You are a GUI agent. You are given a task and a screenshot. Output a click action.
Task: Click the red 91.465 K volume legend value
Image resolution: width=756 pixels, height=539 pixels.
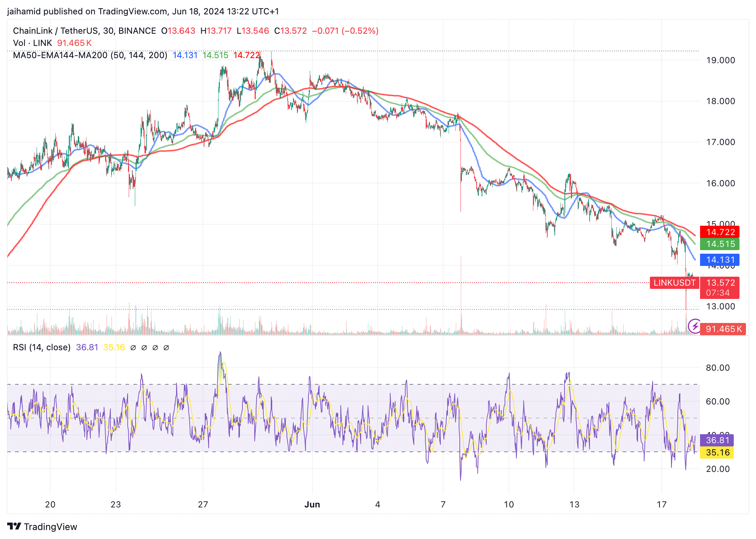75,43
